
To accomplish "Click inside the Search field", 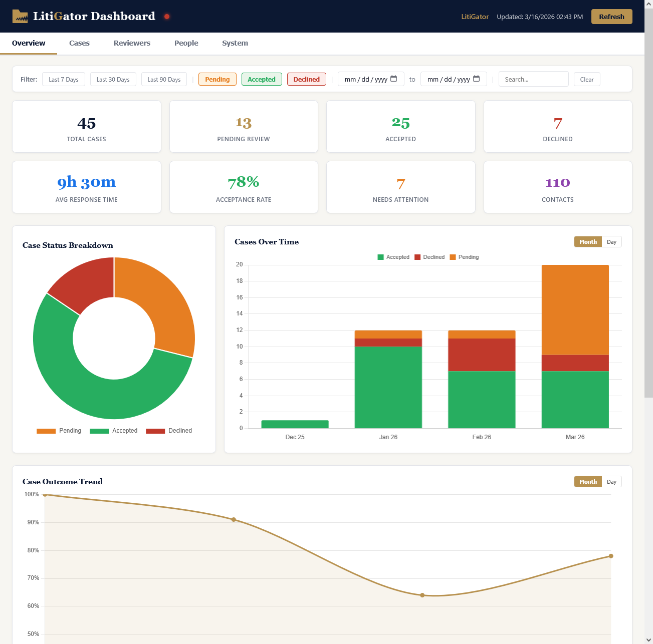I will tap(533, 79).
